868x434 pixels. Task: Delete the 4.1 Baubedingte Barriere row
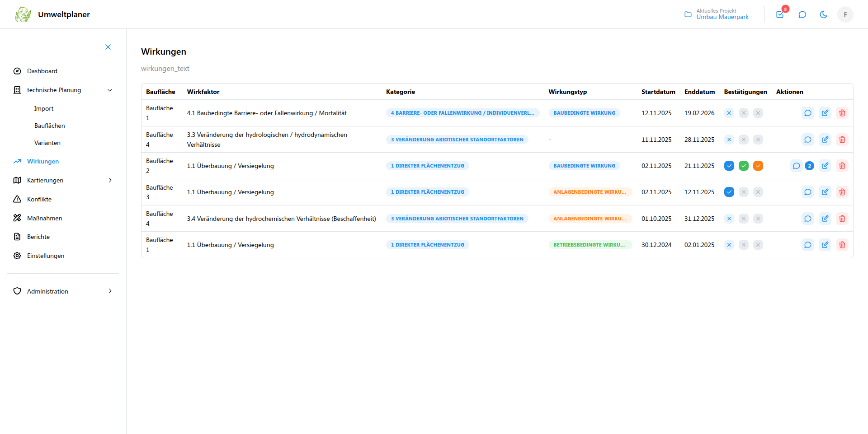[x=842, y=113]
